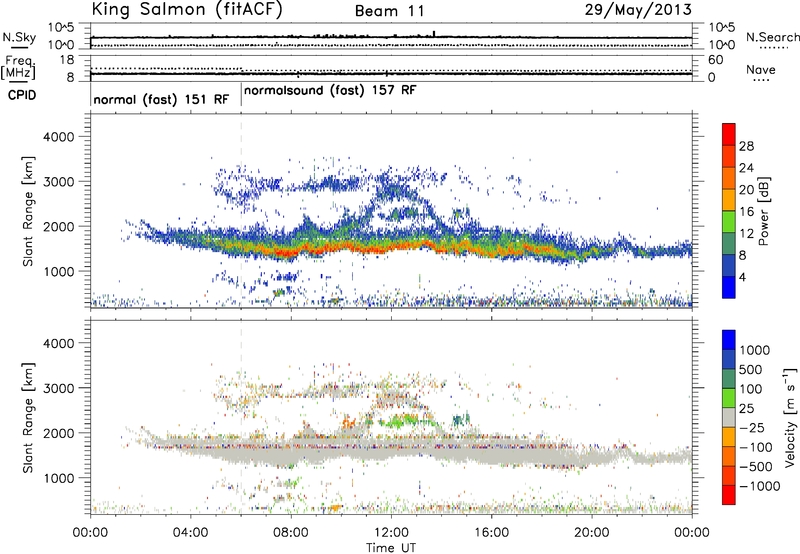Click the Nave legend label
800x554 pixels.
(761, 69)
